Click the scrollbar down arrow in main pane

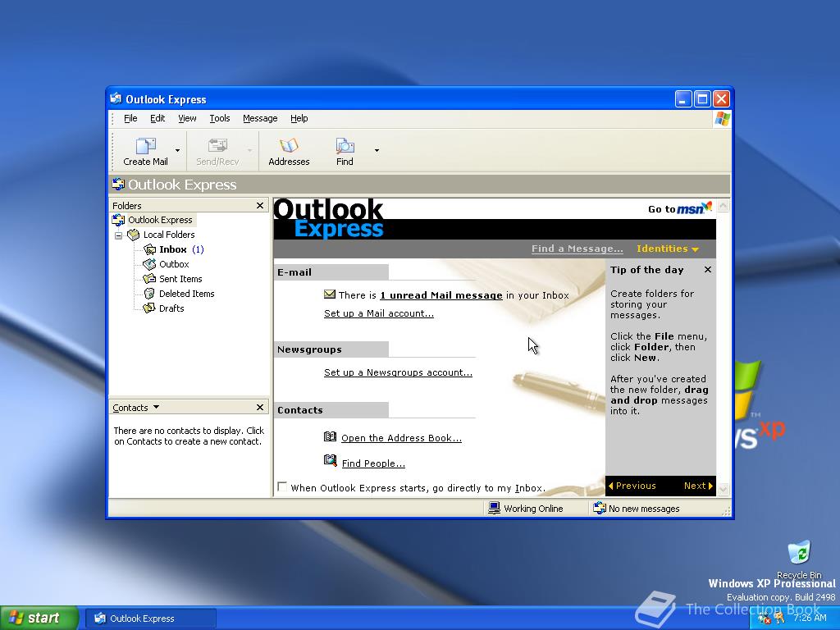point(724,489)
